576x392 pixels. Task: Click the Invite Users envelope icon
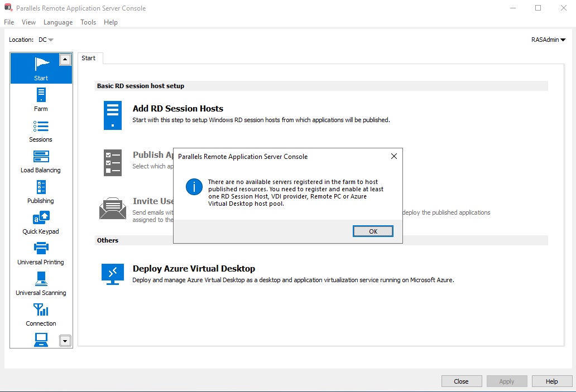[x=112, y=208]
